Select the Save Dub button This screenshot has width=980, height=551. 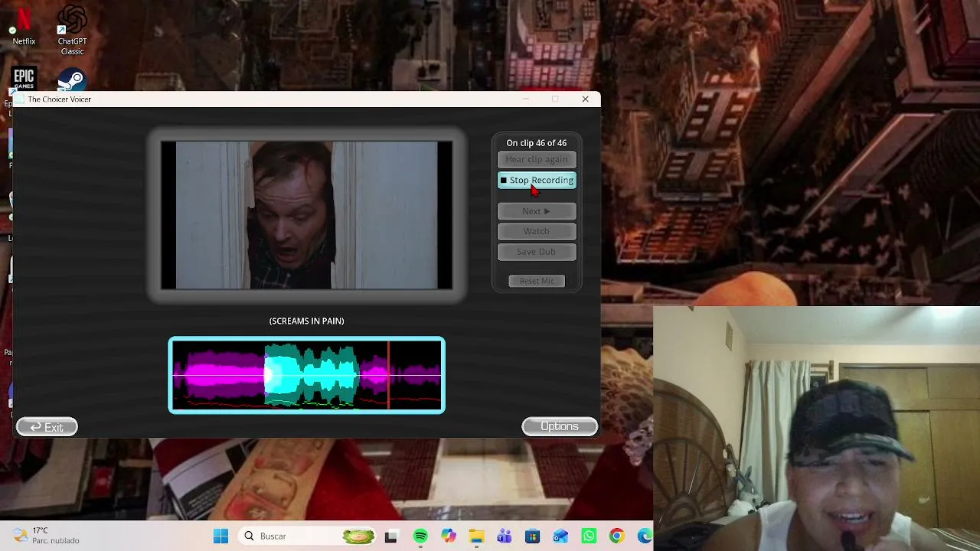point(537,252)
